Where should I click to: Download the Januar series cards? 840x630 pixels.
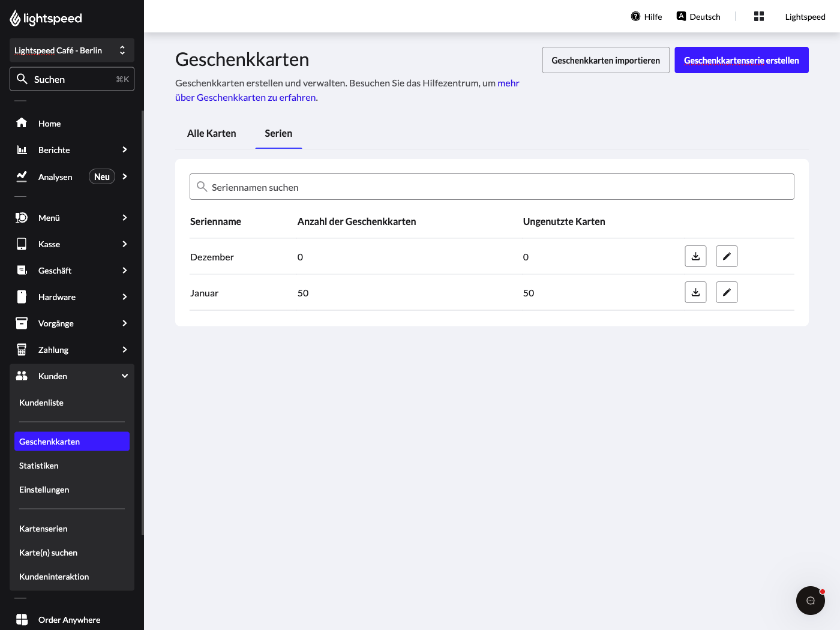pyautogui.click(x=695, y=292)
